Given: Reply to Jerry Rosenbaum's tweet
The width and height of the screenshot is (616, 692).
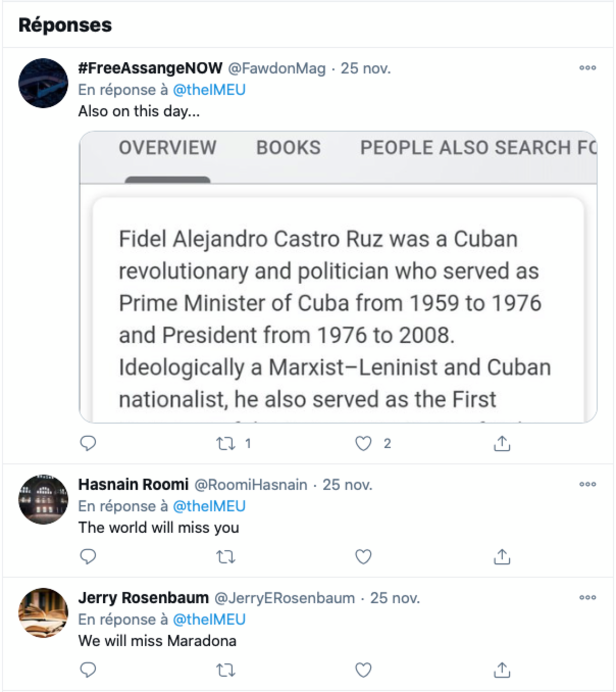Looking at the screenshot, I should tap(88, 670).
